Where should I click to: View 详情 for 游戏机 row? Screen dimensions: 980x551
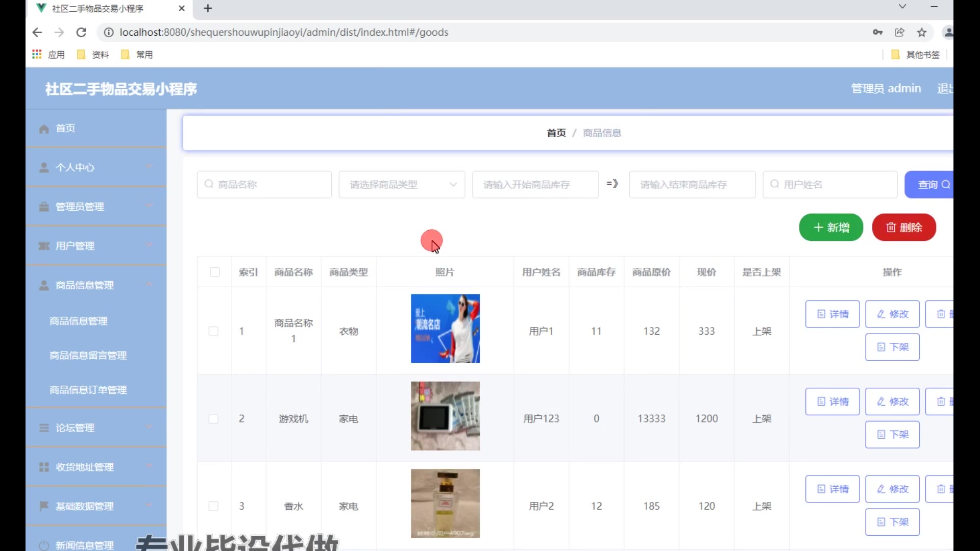click(832, 402)
